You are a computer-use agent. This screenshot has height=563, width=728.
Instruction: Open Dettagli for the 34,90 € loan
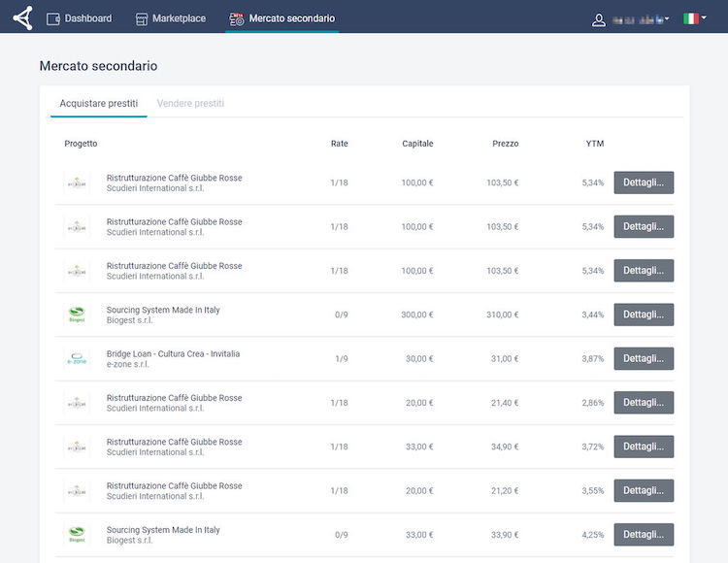coord(644,447)
